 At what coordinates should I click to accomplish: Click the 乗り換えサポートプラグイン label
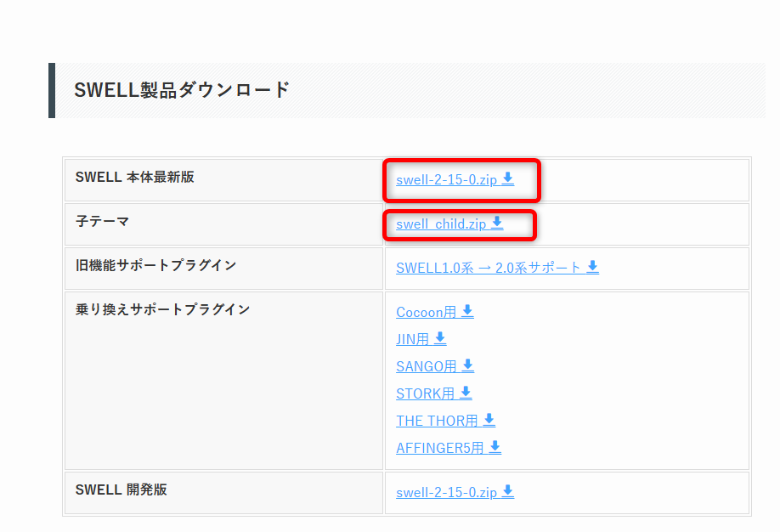pyautogui.click(x=162, y=309)
